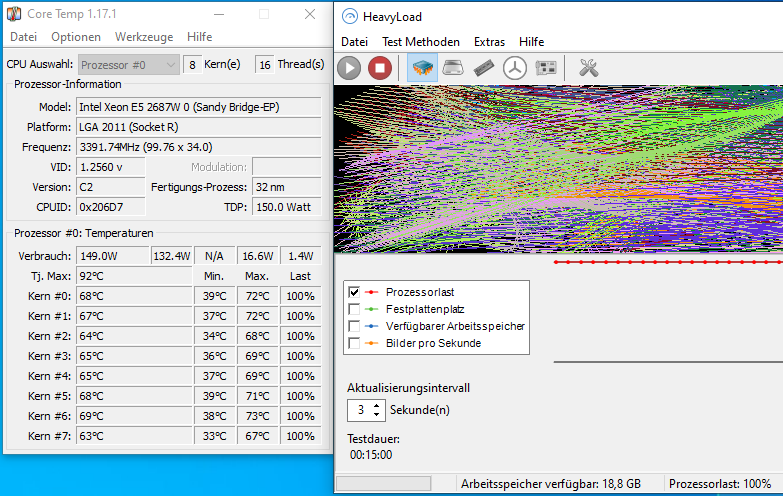Open HeavyLoad Hilfe menu

click(x=531, y=42)
